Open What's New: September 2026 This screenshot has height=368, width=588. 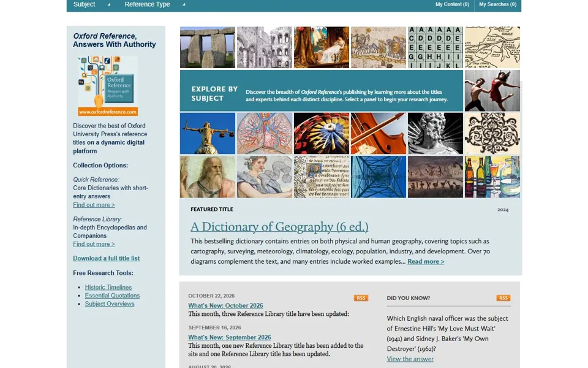(x=230, y=337)
